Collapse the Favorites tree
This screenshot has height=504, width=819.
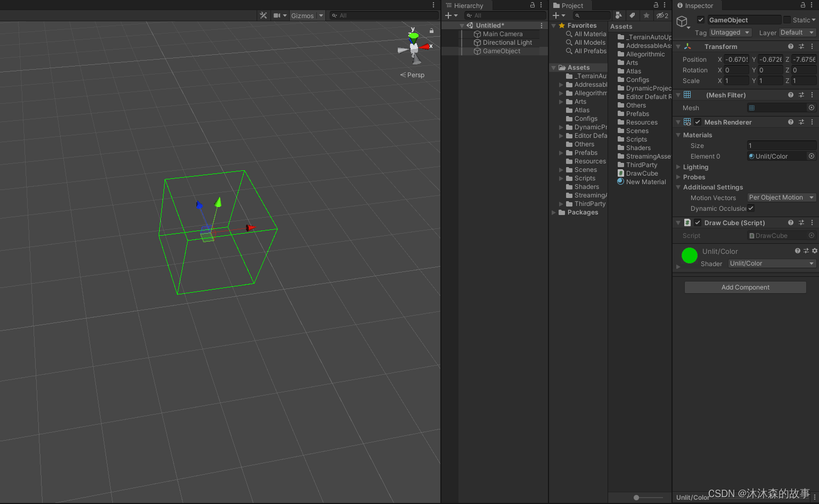pos(554,26)
